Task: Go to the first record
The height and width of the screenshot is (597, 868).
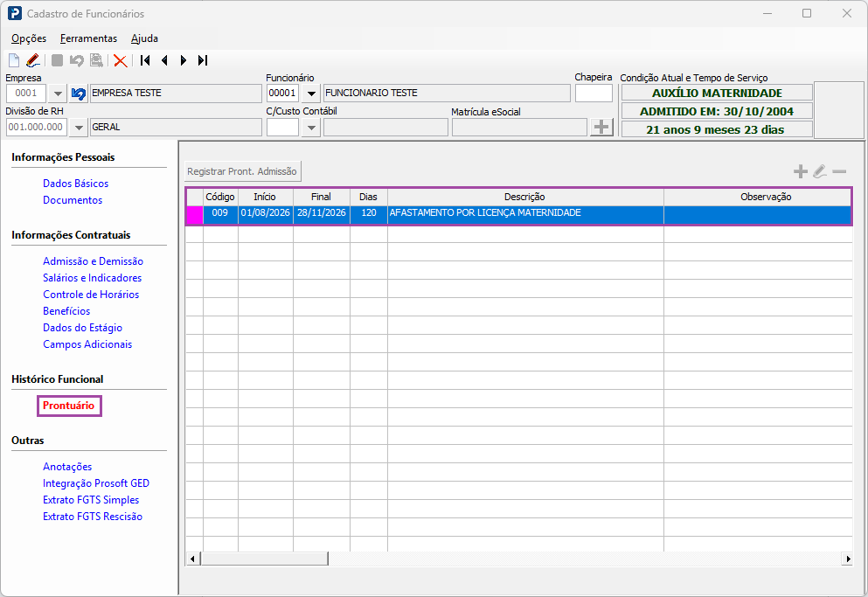Action: [x=145, y=60]
